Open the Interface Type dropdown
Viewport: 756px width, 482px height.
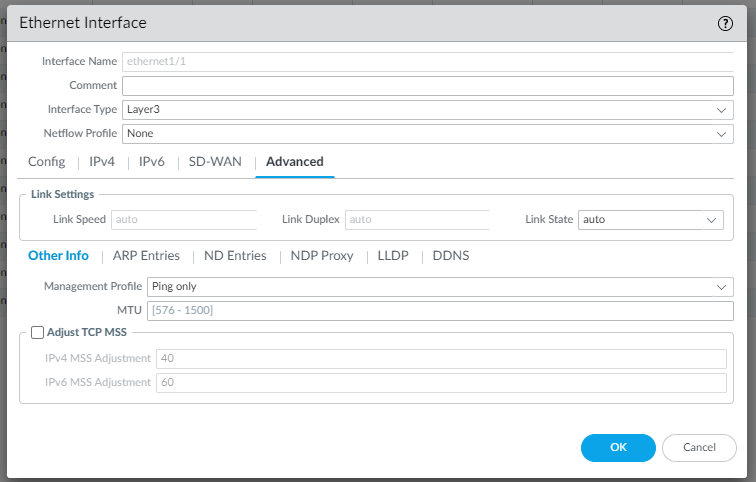(427, 109)
